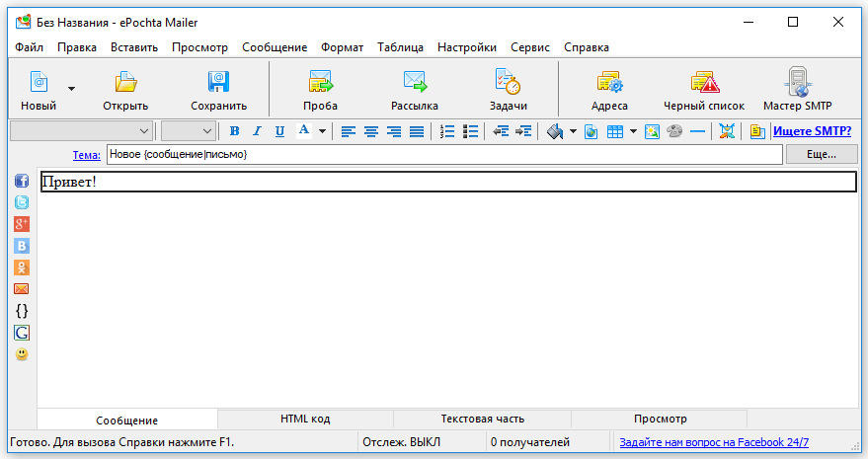Follow the Ищете SMTP? link
The height and width of the screenshot is (459, 868).
click(x=812, y=131)
